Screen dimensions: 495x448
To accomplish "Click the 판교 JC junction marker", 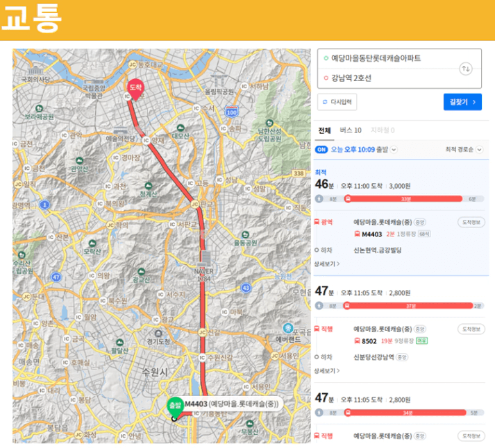I will point(195,205).
